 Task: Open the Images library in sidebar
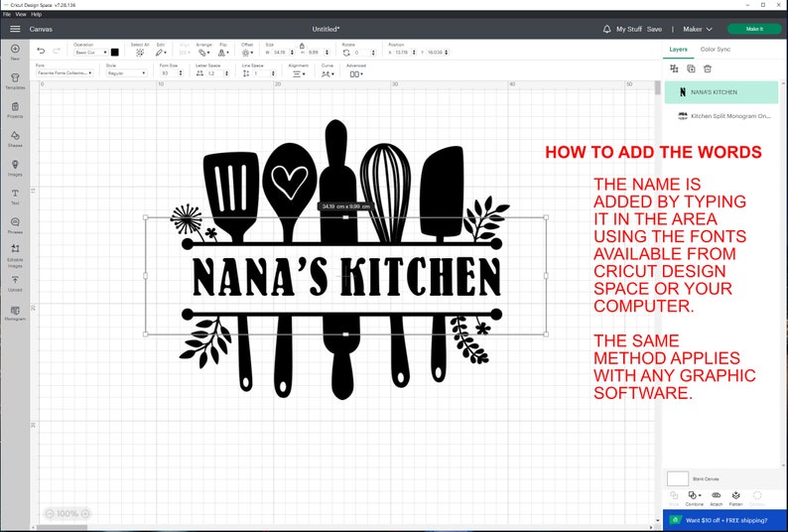(x=15, y=168)
